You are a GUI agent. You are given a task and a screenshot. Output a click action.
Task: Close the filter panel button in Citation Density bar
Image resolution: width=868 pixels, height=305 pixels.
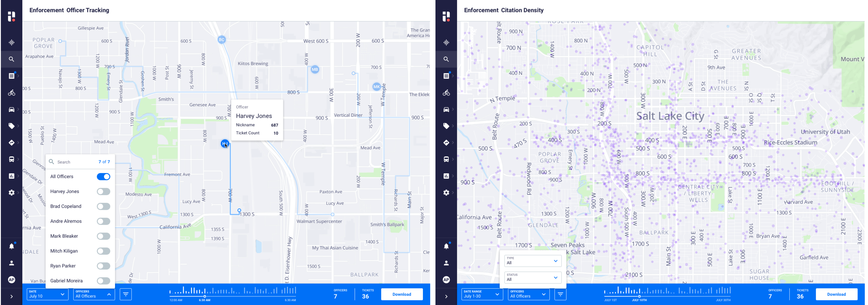click(x=560, y=294)
